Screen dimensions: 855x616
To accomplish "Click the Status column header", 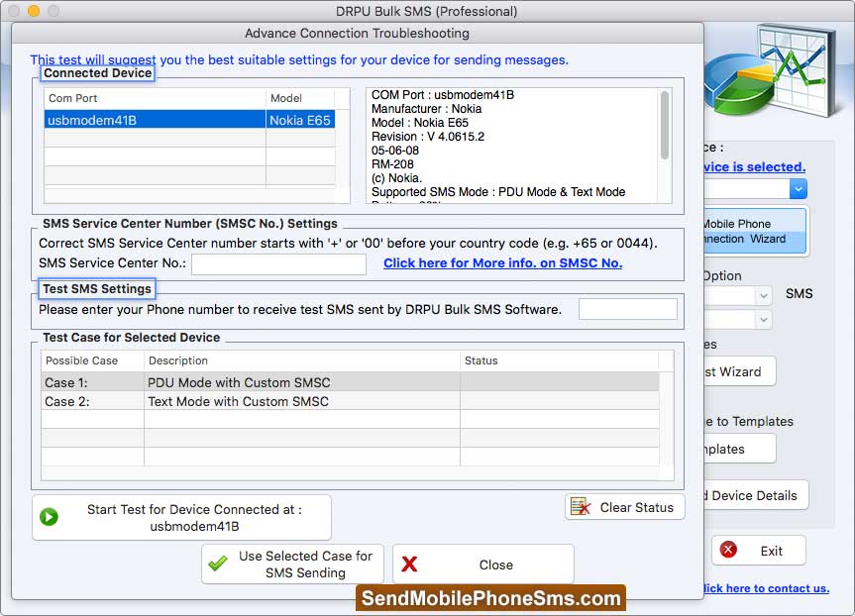I will tap(559, 360).
